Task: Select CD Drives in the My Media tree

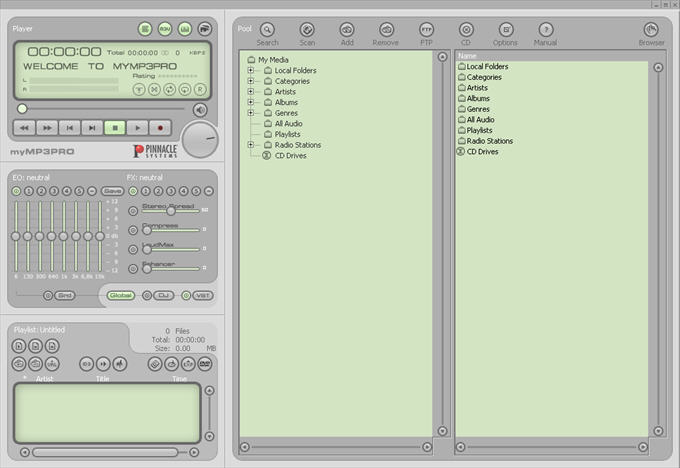Action: (291, 156)
